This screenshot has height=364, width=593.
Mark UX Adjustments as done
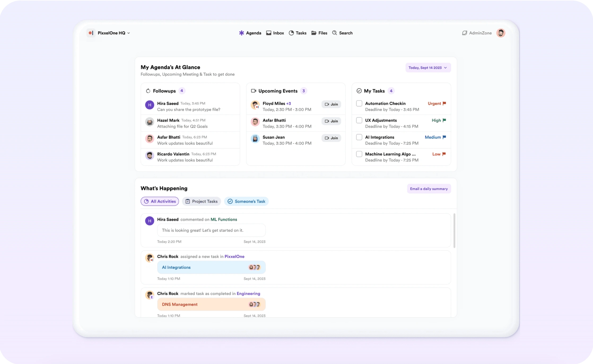(359, 120)
